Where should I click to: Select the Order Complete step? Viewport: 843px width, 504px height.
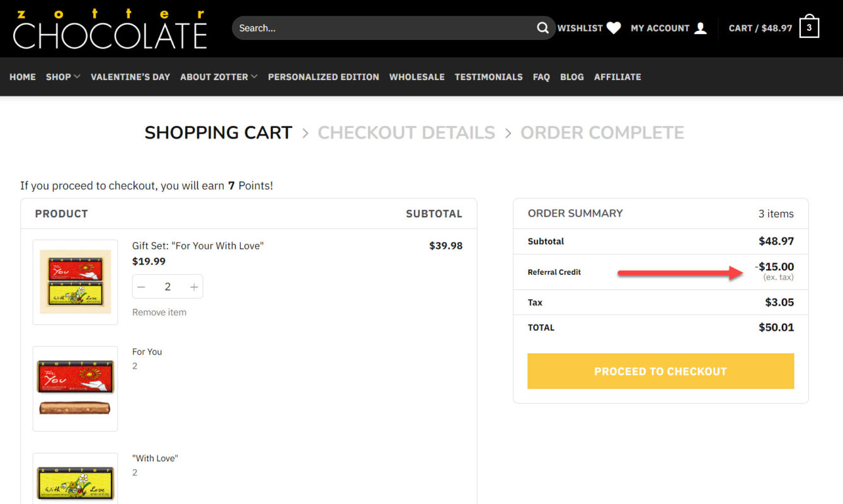602,133
